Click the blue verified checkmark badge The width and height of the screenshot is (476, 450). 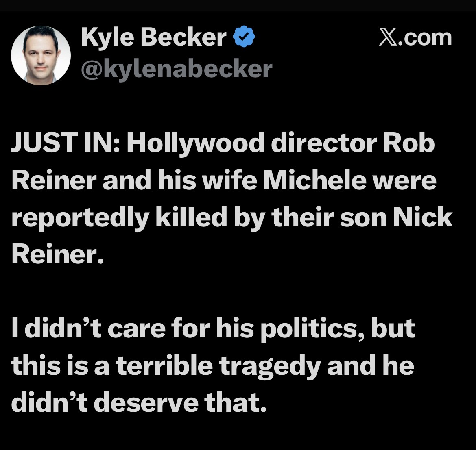click(244, 38)
